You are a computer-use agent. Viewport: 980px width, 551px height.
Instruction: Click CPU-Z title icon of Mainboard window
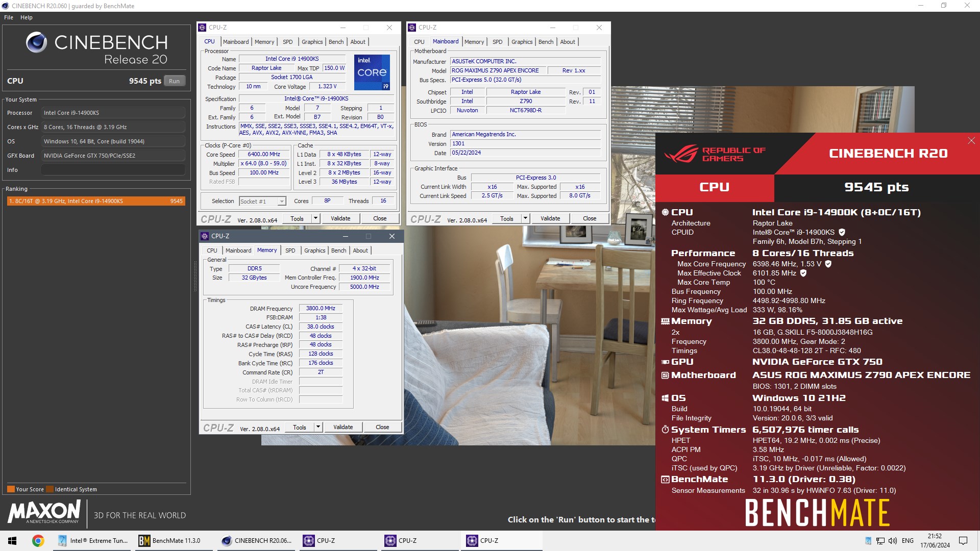point(412,28)
